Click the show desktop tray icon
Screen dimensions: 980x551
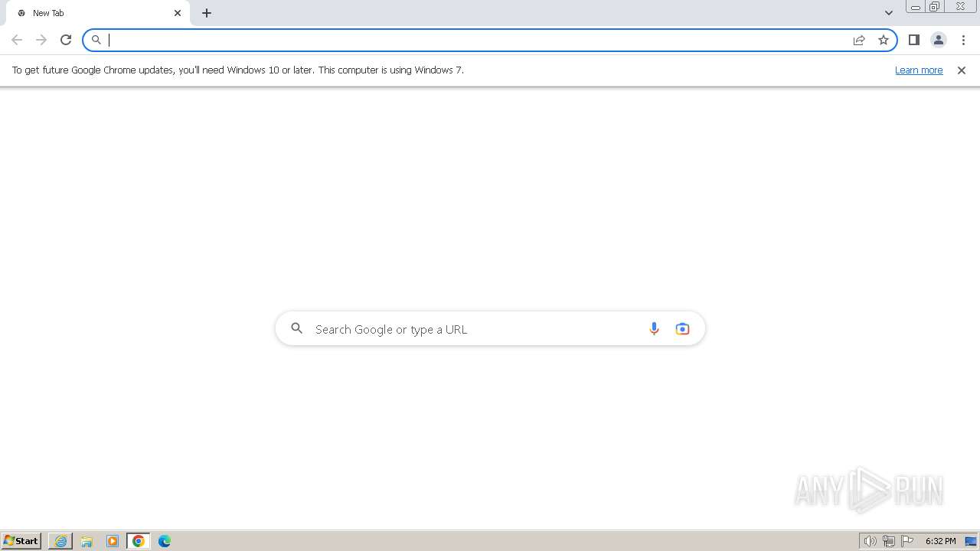(x=971, y=541)
